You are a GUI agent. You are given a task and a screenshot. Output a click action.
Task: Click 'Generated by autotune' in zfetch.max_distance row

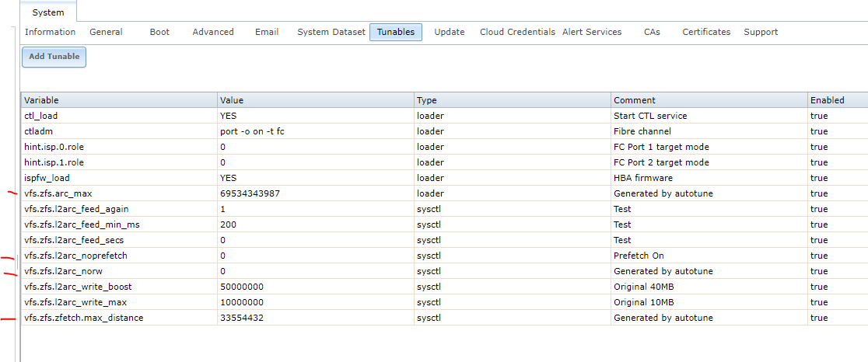[x=663, y=318]
